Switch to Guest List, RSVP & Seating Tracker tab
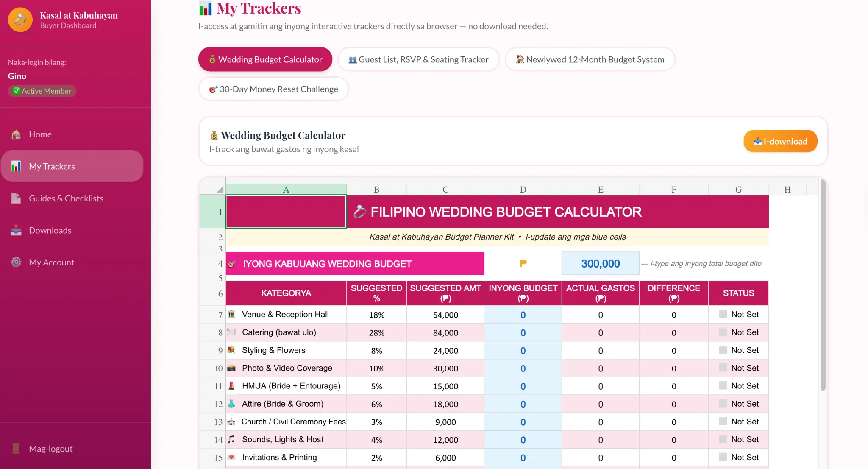The height and width of the screenshot is (469, 868). tap(418, 59)
